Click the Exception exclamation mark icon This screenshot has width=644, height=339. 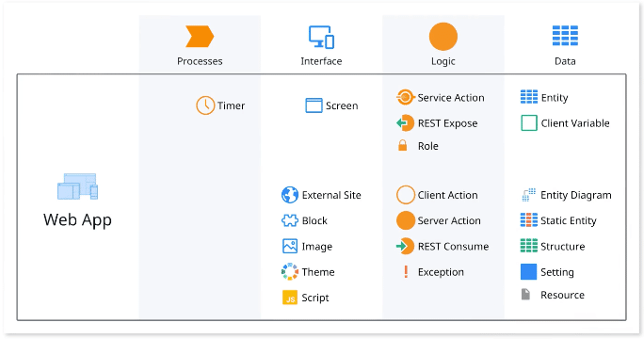point(406,271)
